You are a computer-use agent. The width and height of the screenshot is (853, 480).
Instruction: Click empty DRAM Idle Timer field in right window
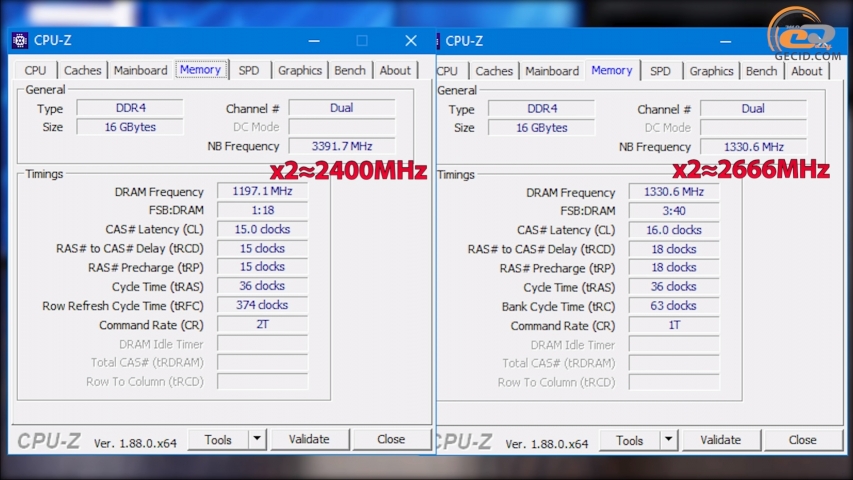point(674,344)
